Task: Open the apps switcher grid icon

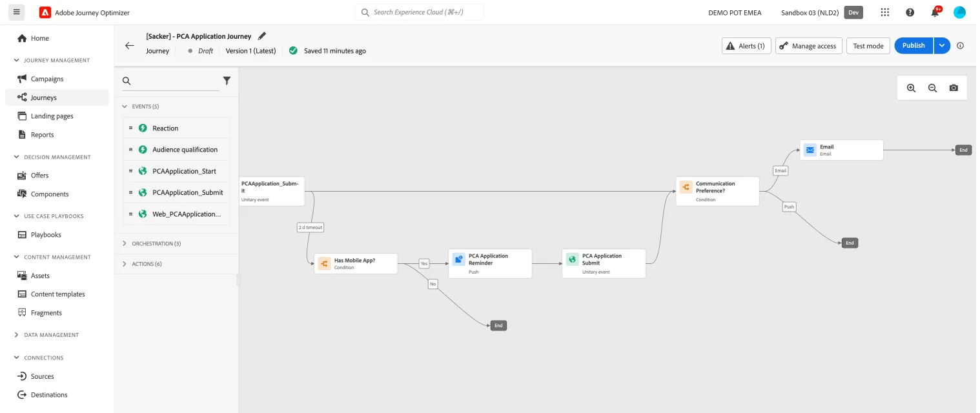Action: tap(884, 12)
